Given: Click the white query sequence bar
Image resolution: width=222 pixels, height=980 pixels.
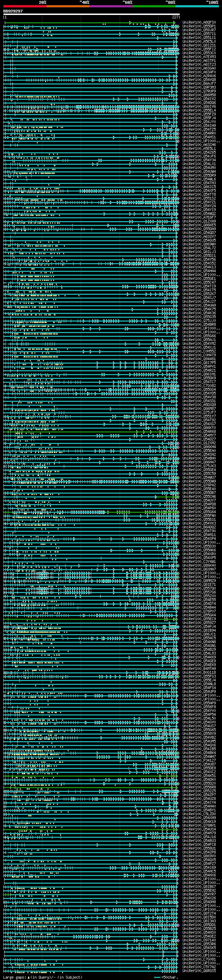Looking at the screenshot, I should pyautogui.click(x=92, y=14).
